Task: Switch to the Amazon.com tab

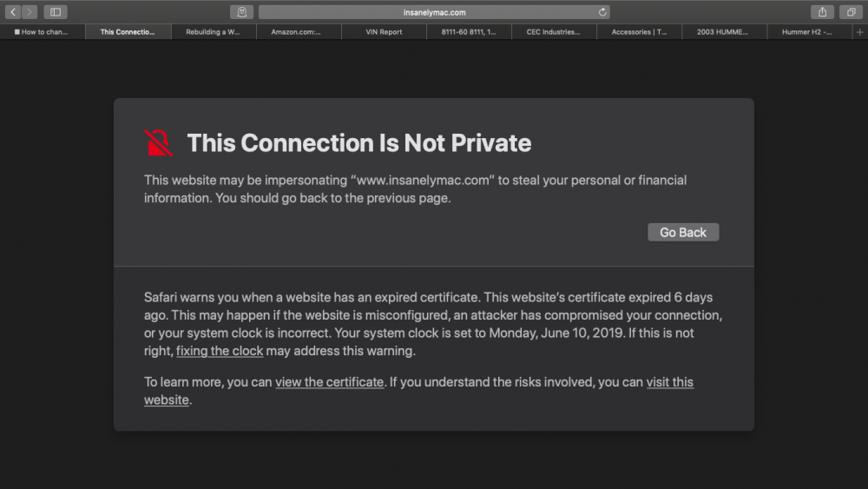Action: [x=299, y=32]
